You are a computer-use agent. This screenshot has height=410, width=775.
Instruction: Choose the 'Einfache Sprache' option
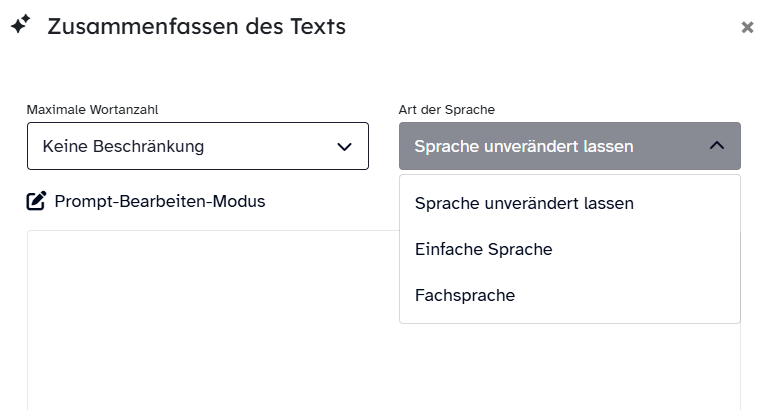[483, 249]
